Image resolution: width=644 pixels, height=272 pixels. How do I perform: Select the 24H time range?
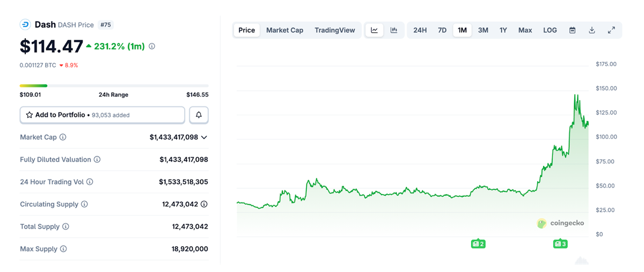[420, 30]
